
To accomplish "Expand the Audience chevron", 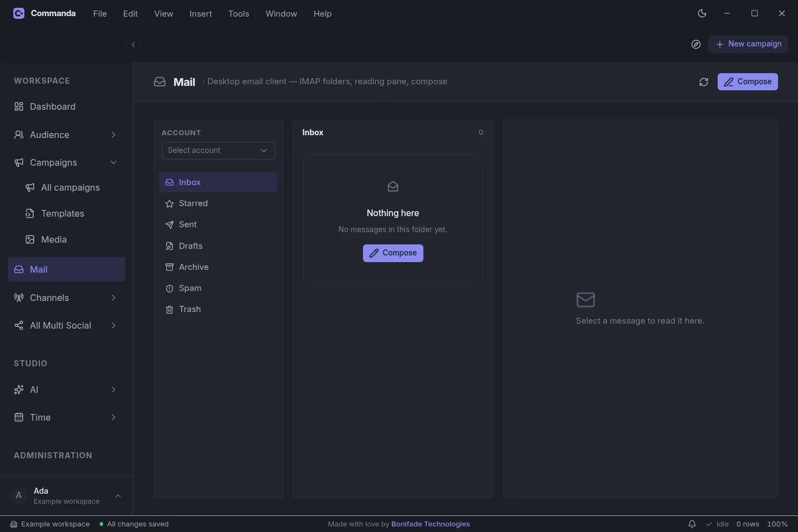I will (x=114, y=135).
